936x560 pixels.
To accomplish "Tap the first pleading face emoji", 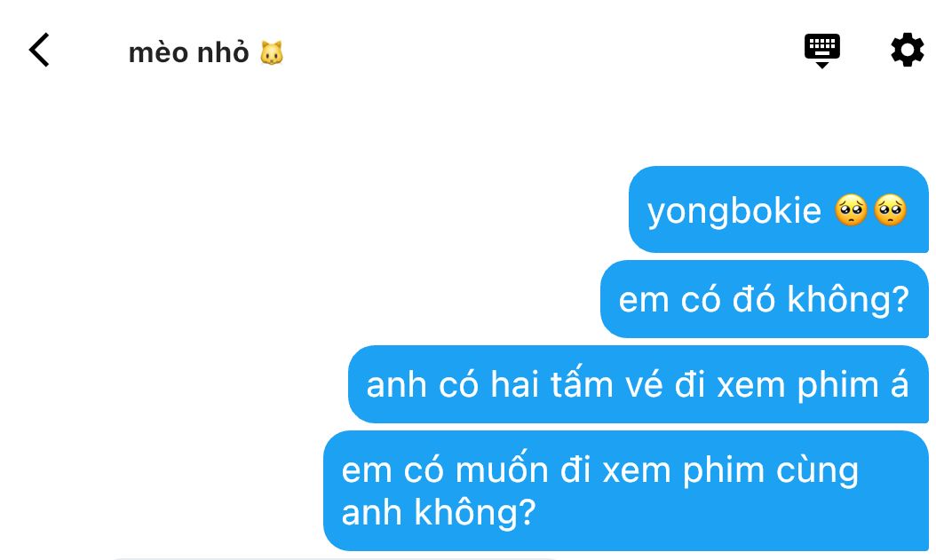I will coord(852,210).
